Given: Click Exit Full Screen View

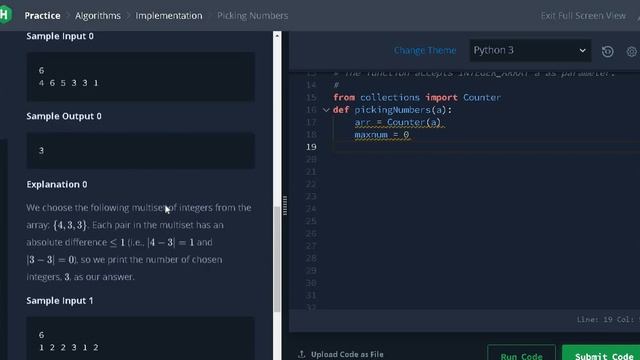Looking at the screenshot, I should pos(583,16).
